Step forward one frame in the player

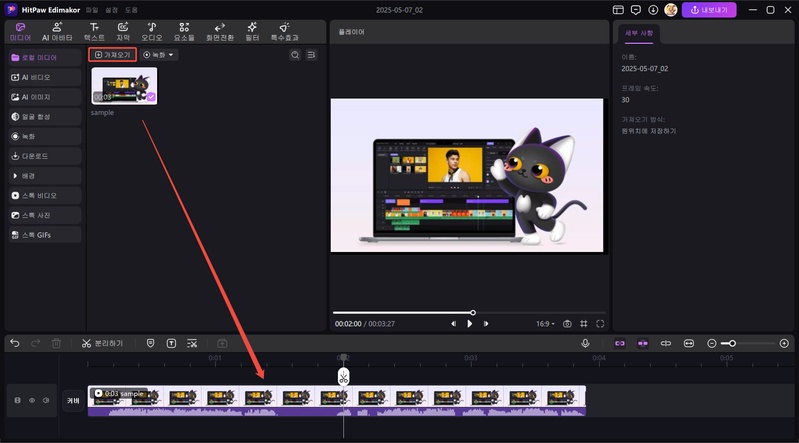tap(486, 323)
